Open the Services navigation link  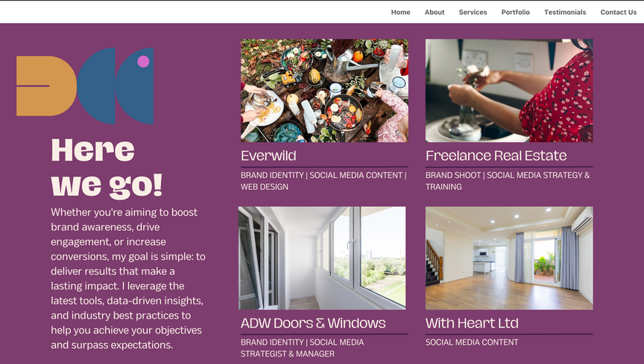[x=473, y=13]
